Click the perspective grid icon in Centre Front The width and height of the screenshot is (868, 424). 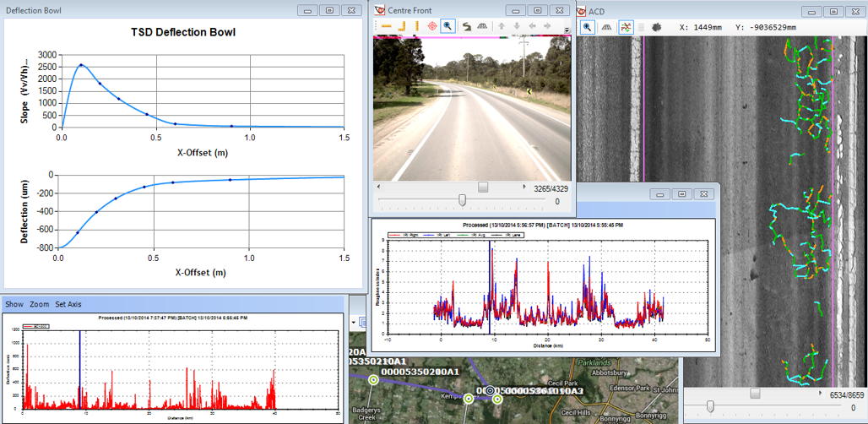[482, 26]
